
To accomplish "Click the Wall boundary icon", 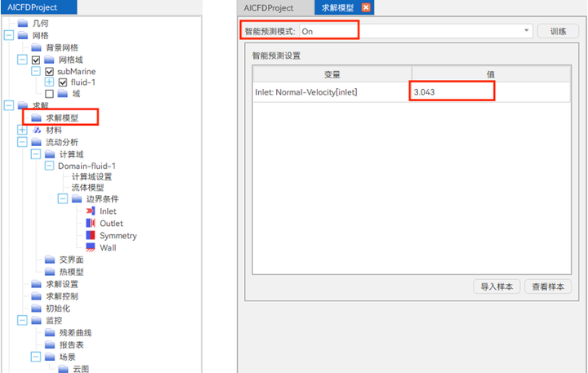I will 91,247.
